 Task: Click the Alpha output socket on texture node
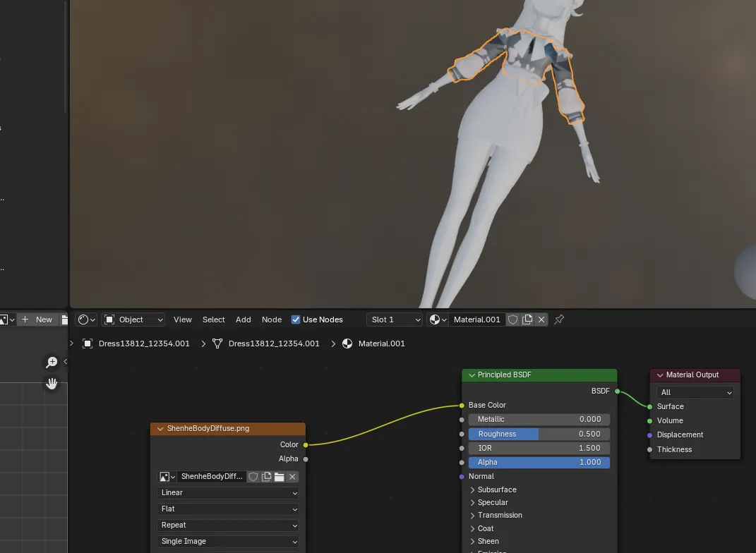[306, 459]
